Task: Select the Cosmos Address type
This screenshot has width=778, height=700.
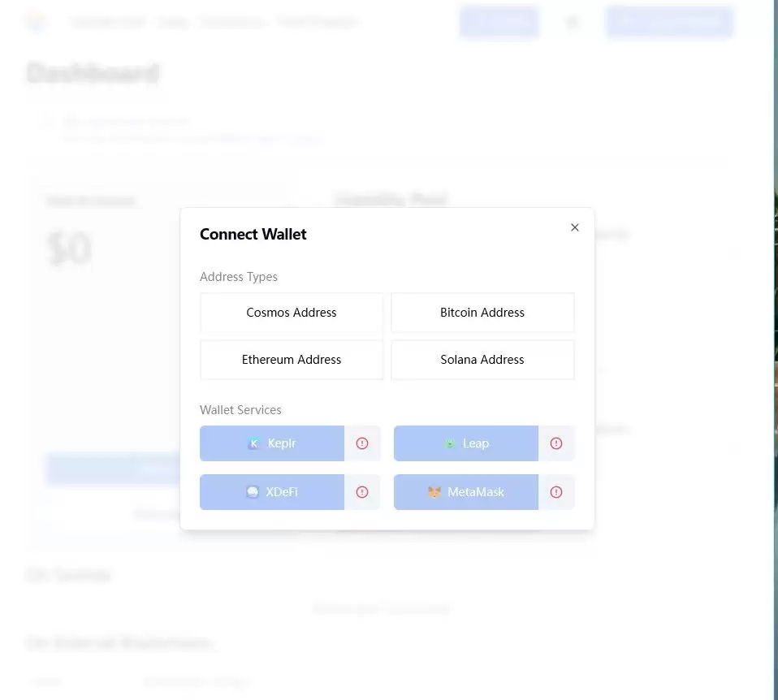Action: coord(292,313)
